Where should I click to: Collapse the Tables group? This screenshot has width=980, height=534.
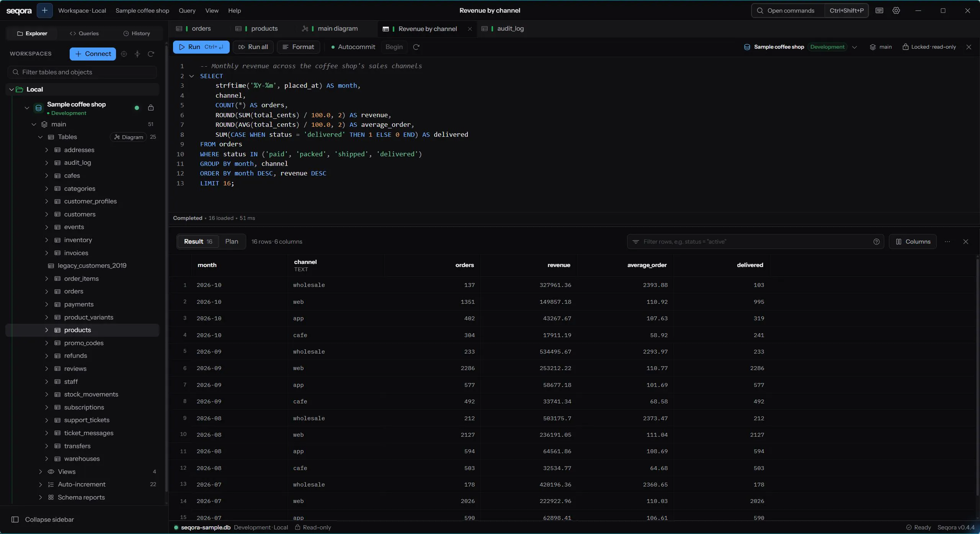tap(40, 137)
